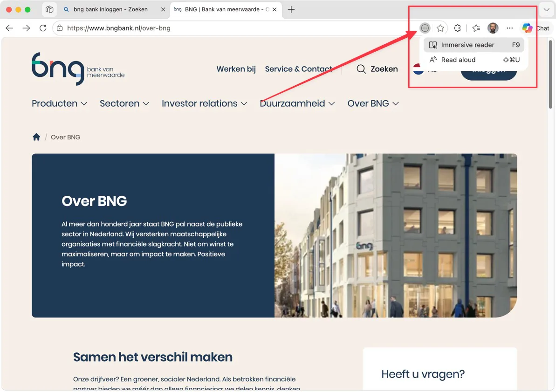Screen dimensions: 556x392
Task: Click the URL address field
Action: (234, 28)
